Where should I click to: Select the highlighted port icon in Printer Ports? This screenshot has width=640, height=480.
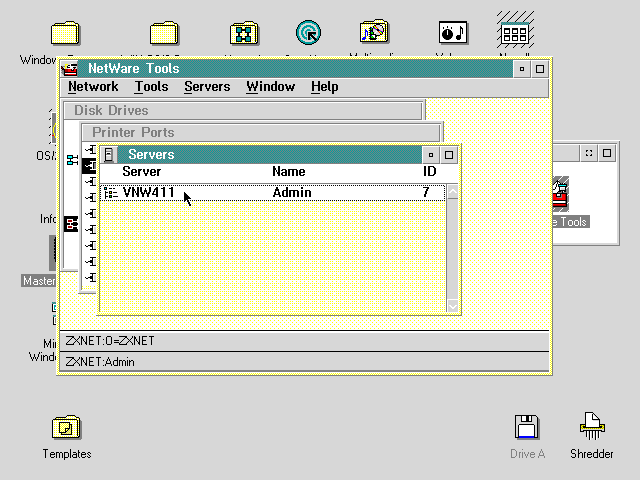coord(90,166)
